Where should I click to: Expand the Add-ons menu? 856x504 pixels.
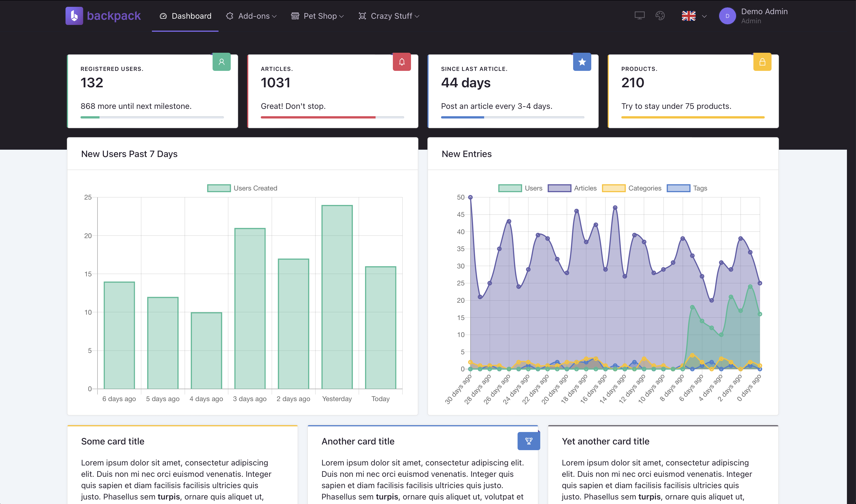pyautogui.click(x=251, y=16)
